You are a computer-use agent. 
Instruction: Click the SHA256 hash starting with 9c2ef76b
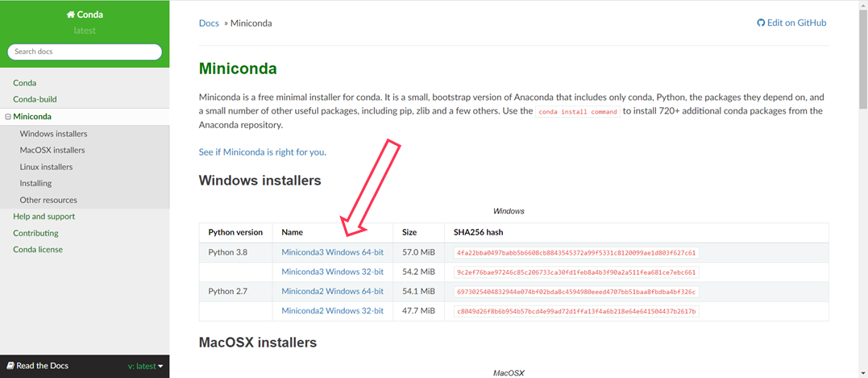[x=576, y=272]
